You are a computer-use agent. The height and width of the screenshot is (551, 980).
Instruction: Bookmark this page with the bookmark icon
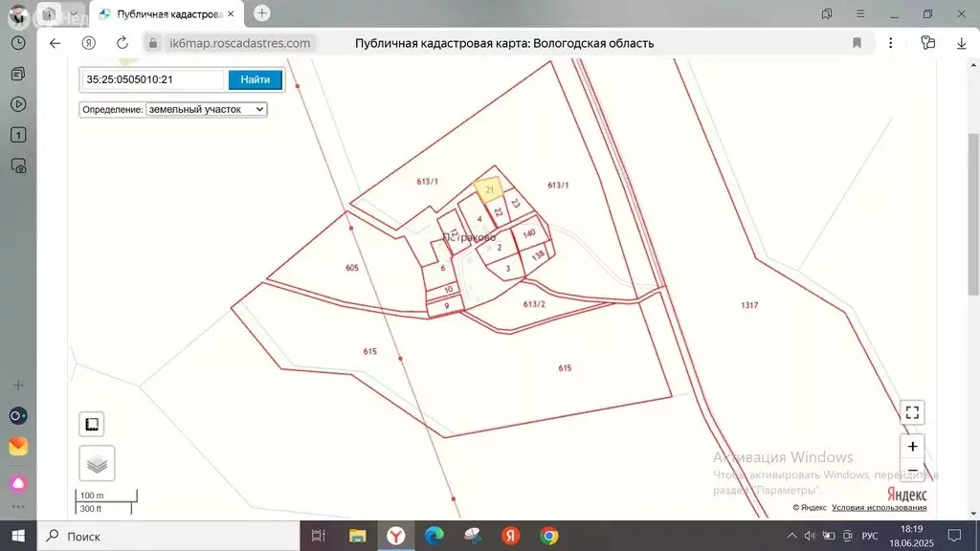tap(857, 43)
